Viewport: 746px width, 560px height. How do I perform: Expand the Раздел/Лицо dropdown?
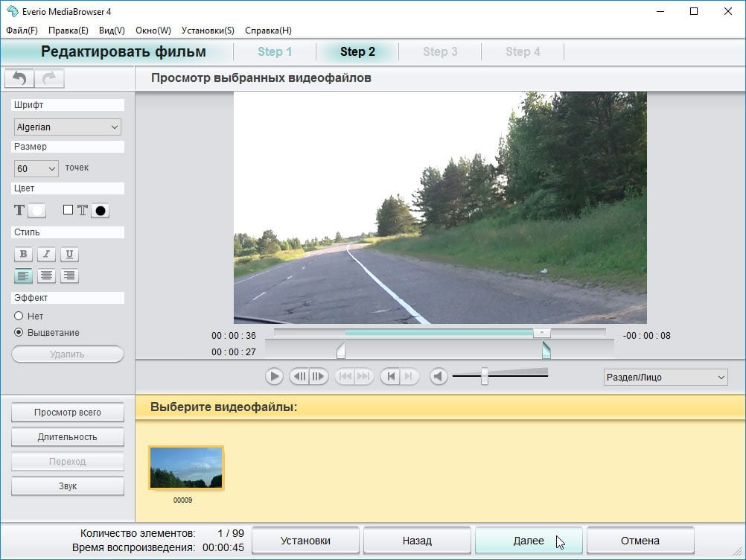point(666,378)
